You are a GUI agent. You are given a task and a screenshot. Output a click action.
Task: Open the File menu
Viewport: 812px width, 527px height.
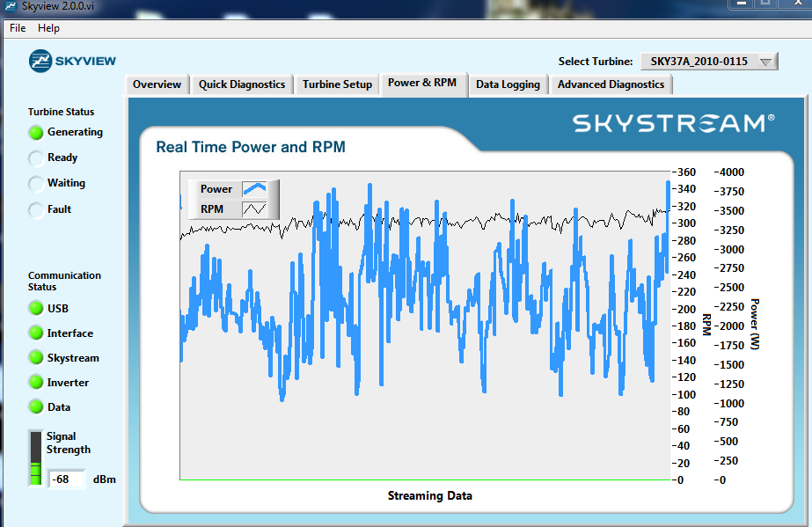pos(18,28)
